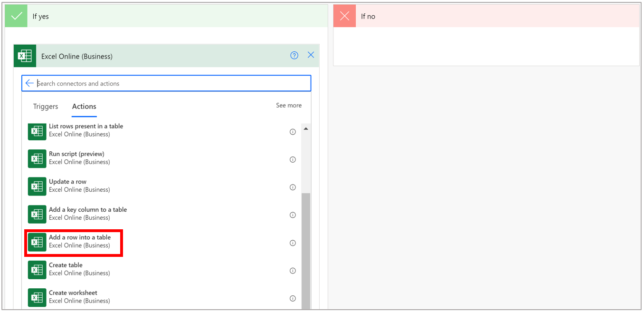644x313 pixels.
Task: Click the Excel icon beside Run script (preview)
Action: click(37, 159)
